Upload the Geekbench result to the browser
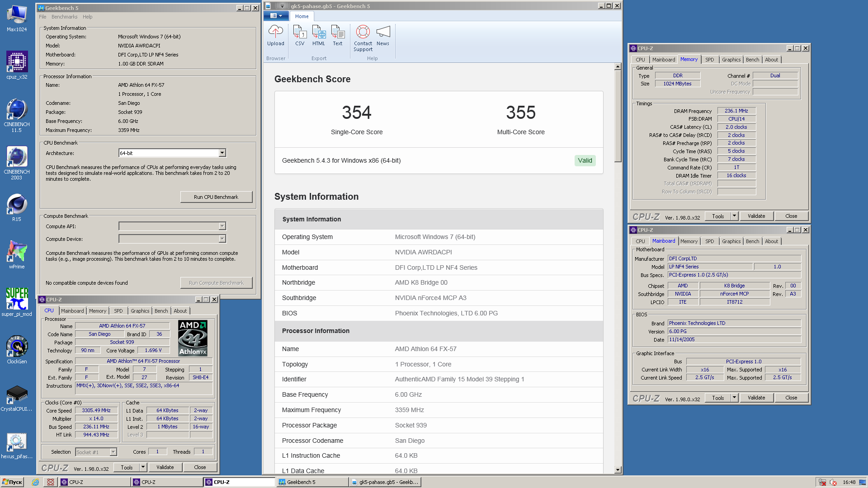This screenshot has width=868, height=488. tap(275, 35)
